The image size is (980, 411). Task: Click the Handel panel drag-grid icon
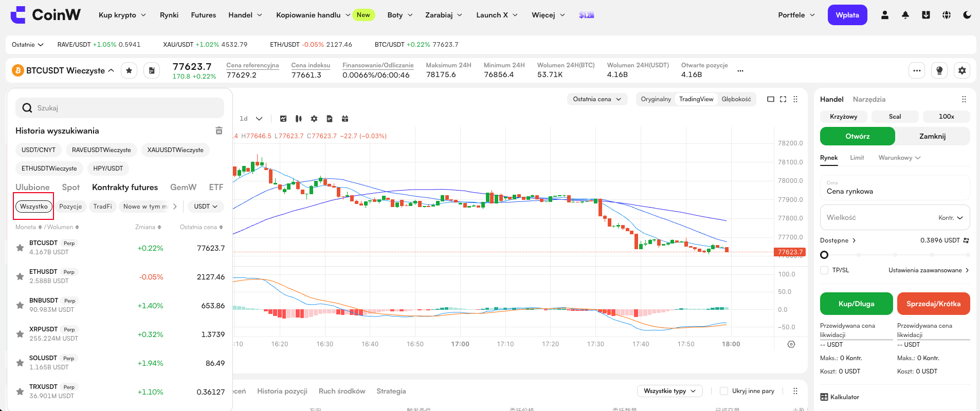(x=964, y=99)
